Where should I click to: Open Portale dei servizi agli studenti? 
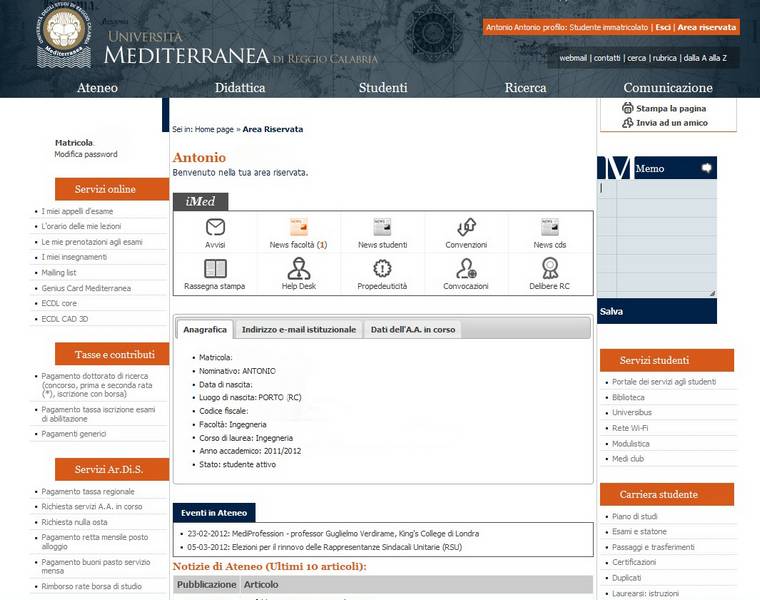pyautogui.click(x=664, y=382)
